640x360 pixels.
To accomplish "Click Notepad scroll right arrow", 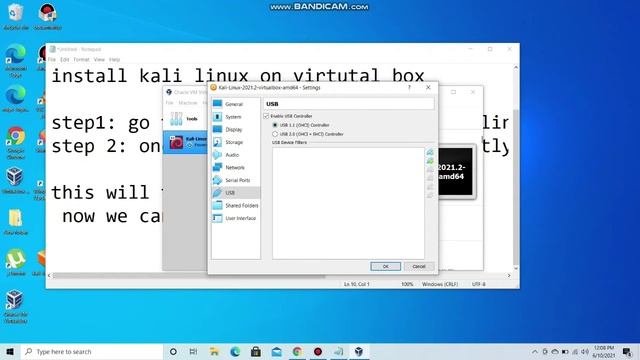I will 509,276.
